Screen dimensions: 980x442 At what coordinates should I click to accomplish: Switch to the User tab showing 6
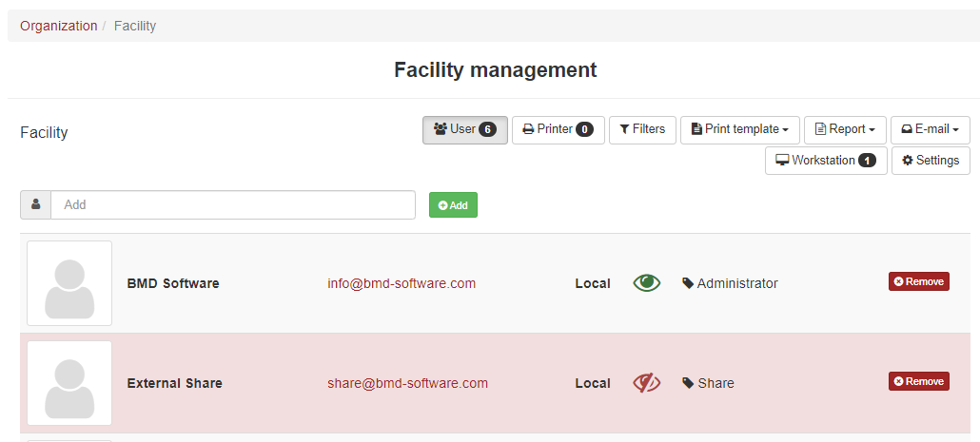[x=465, y=130]
